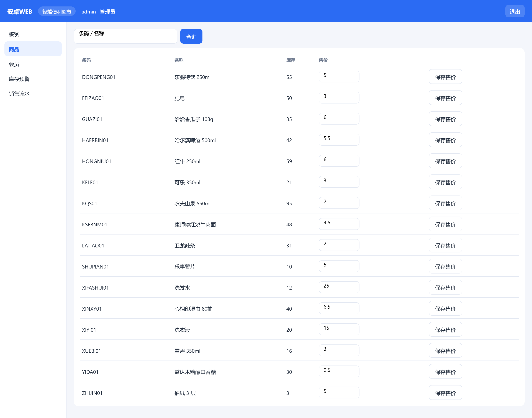Viewport: 532px width, 418px height.
Task: Go to 会员 members section
Action: pyautogui.click(x=33, y=64)
